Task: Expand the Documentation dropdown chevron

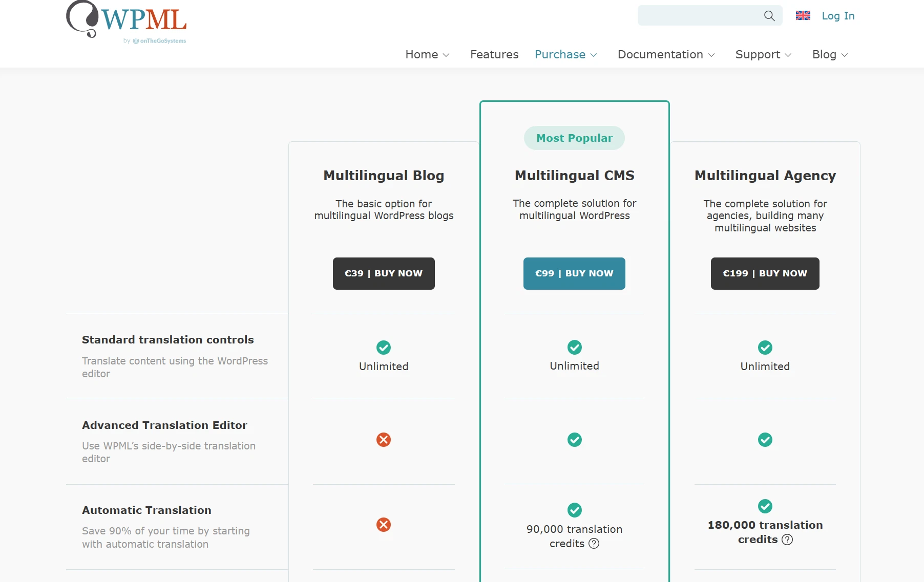Action: coord(711,55)
